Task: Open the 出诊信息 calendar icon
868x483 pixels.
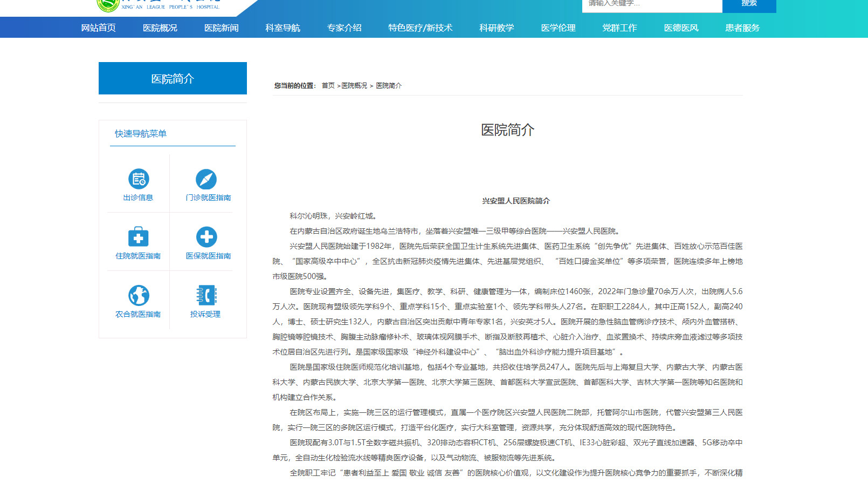Action: pos(139,179)
